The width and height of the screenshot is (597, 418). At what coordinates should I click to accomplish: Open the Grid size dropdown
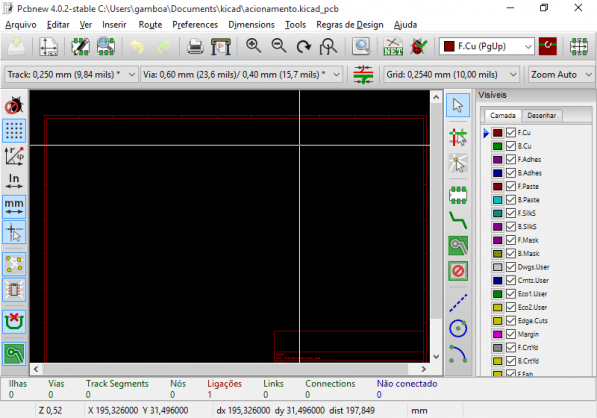[x=451, y=74]
